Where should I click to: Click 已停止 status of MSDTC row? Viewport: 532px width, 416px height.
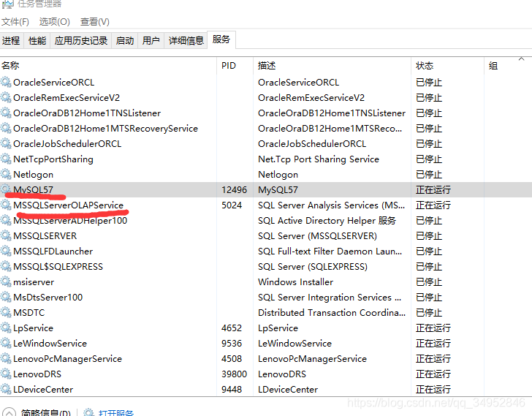click(429, 312)
